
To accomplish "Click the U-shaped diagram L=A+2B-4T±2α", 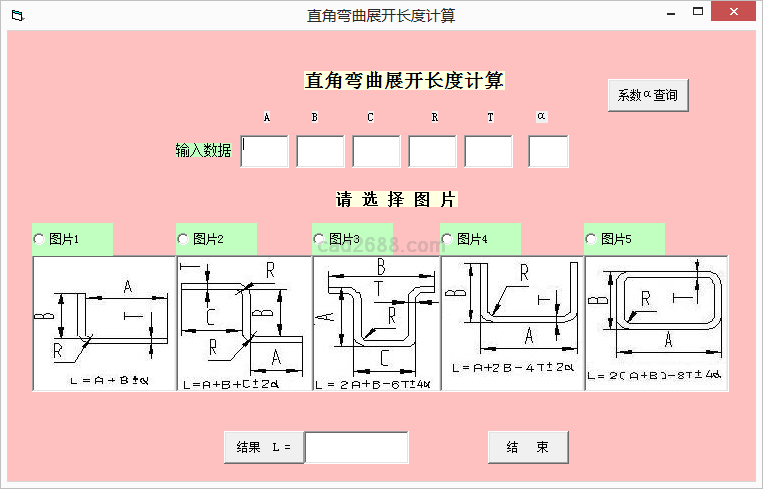I will [x=512, y=323].
